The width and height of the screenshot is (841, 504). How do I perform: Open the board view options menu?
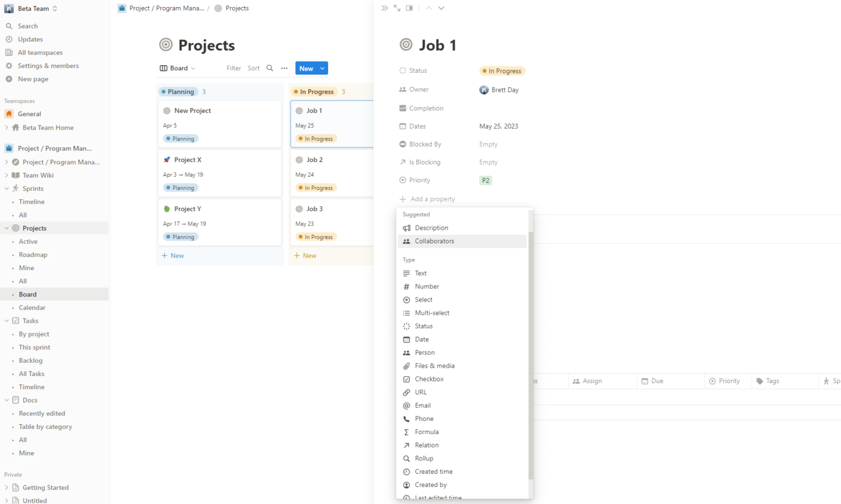point(284,68)
